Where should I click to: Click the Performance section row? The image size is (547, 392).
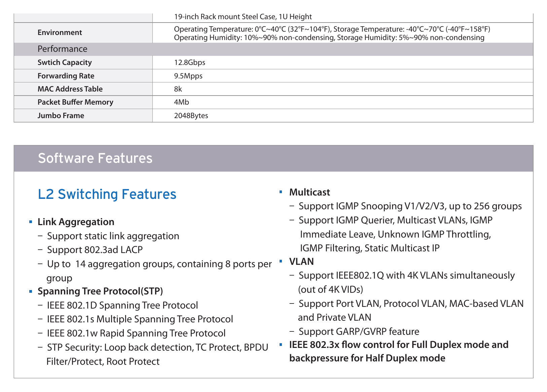273,49
